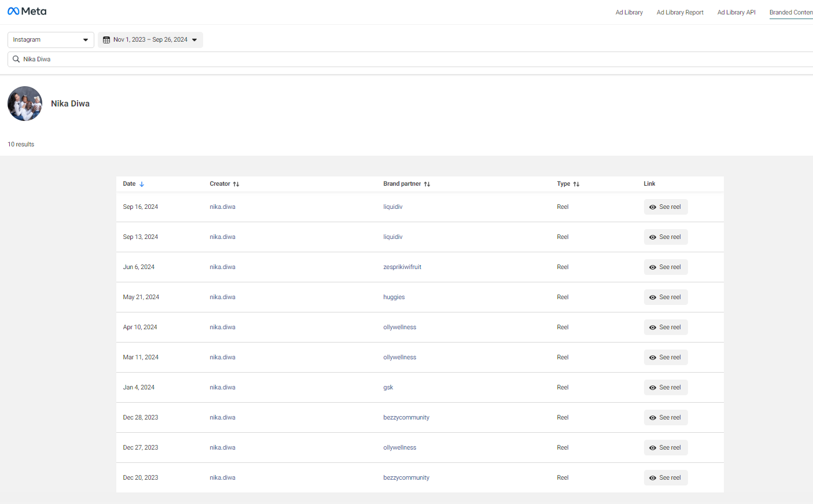
Task: Sort by Date arrow icon
Action: point(142,184)
